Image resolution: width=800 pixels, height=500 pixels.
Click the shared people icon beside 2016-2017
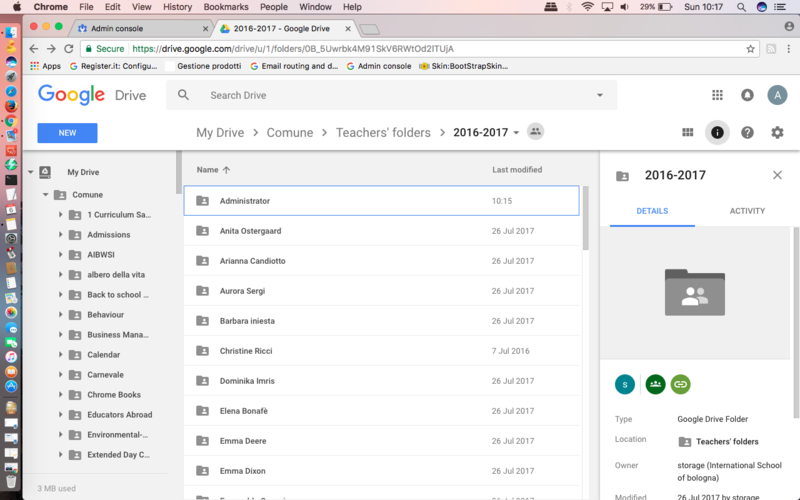click(535, 132)
